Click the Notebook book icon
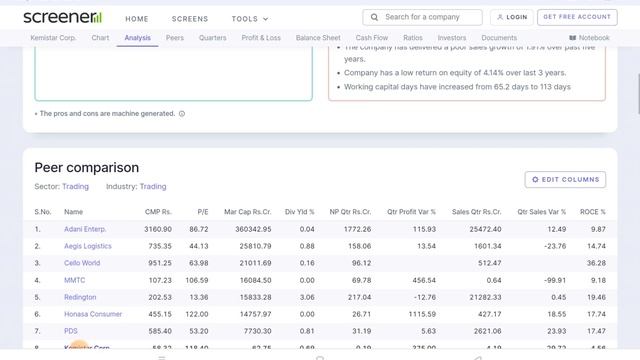 tap(573, 38)
